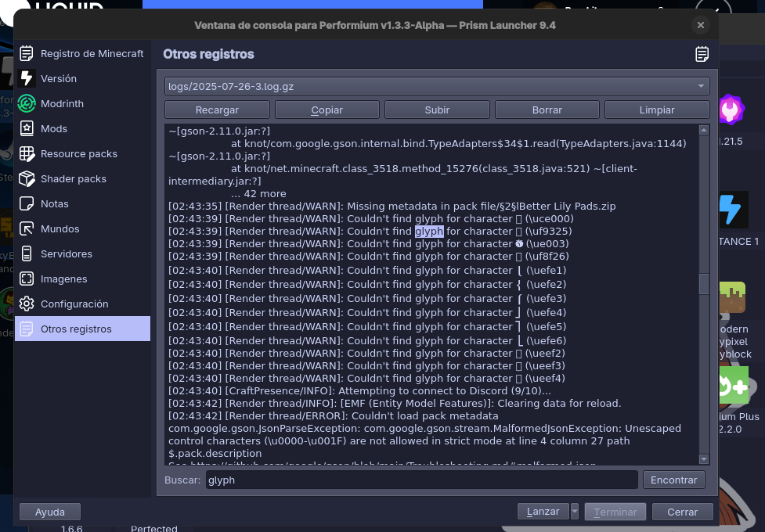Click the EMF Clearing data for reload line

point(395,403)
